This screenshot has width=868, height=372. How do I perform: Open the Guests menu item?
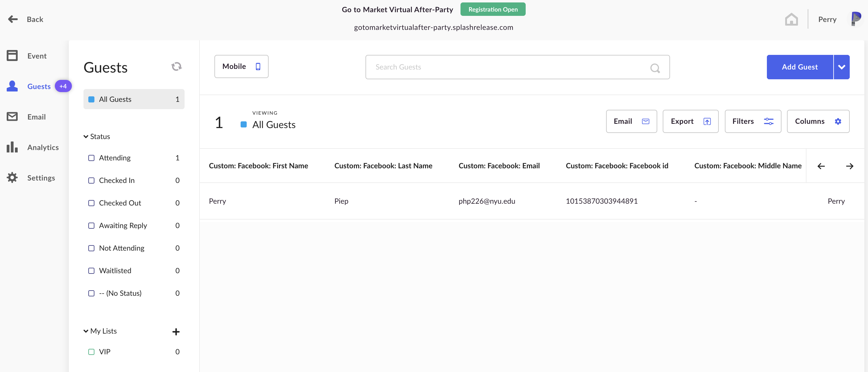39,86
